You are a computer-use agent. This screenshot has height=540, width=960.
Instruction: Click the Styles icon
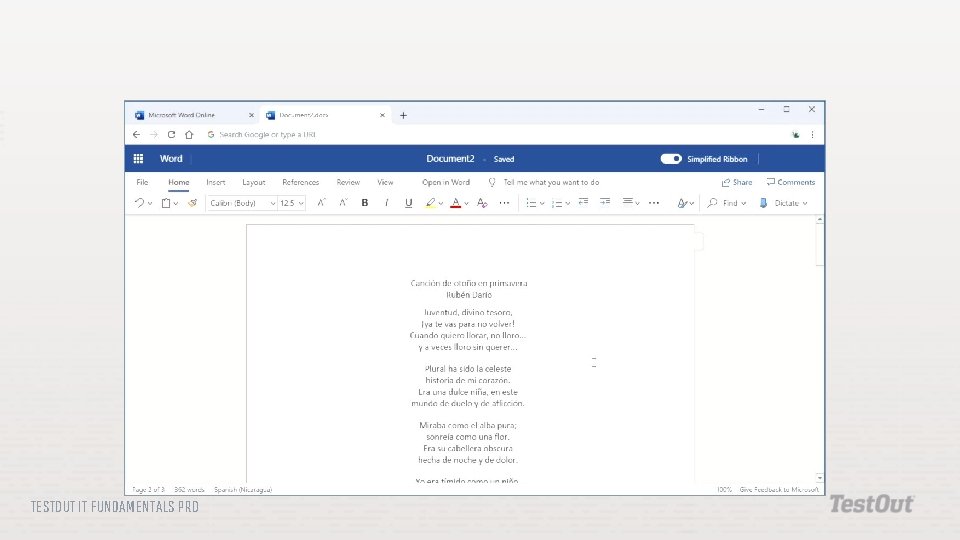(x=681, y=203)
